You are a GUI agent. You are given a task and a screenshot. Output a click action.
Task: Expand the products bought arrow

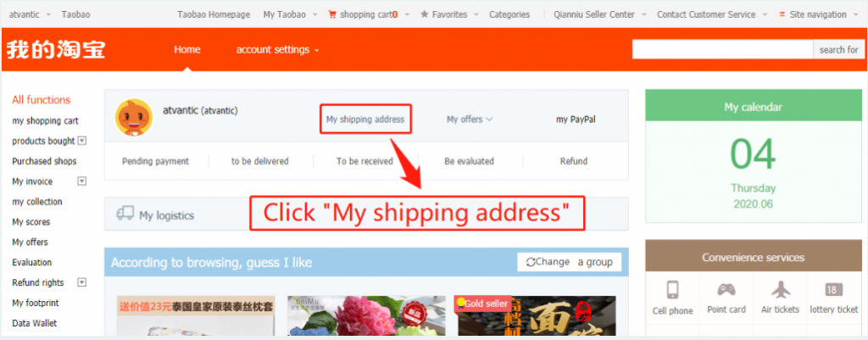click(82, 141)
